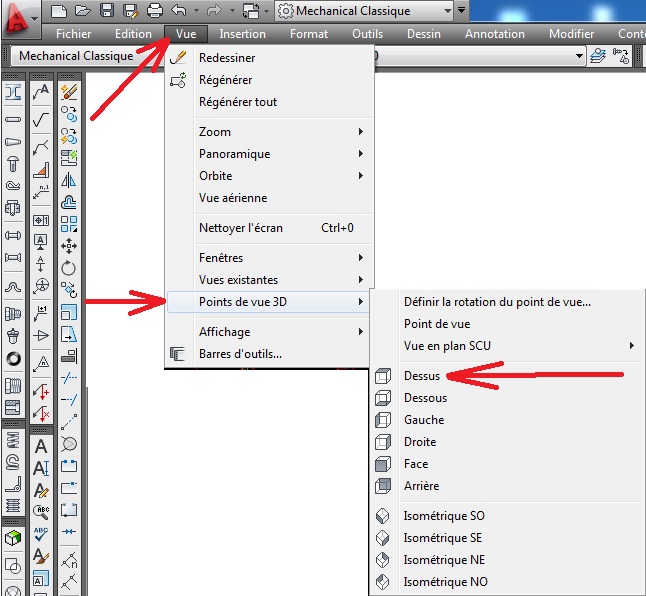Open the Redo history dropdown arrow
Viewport: 646px width, 596px height.
point(232,11)
